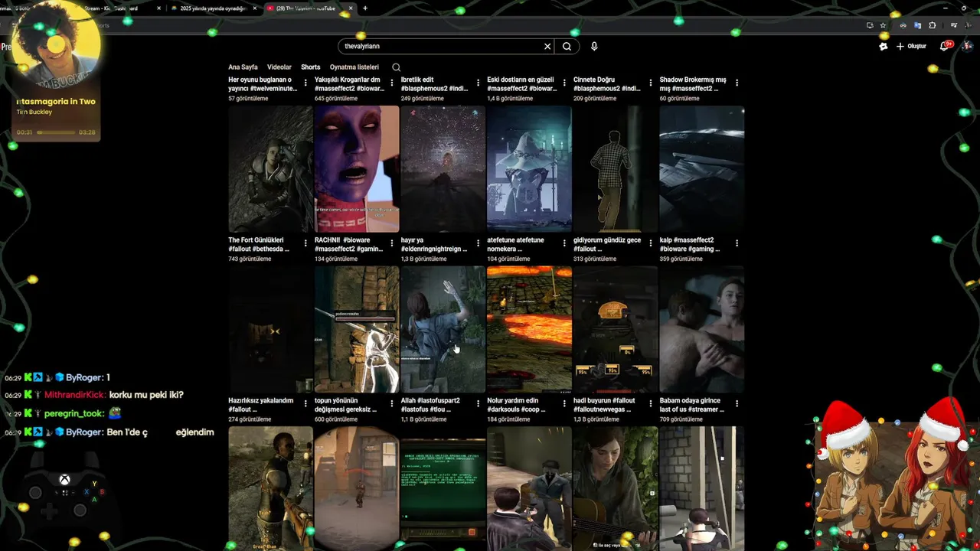The height and width of the screenshot is (551, 980).
Task: Switch to 2025 yılında yayında oynadığım tab
Action: click(x=213, y=8)
